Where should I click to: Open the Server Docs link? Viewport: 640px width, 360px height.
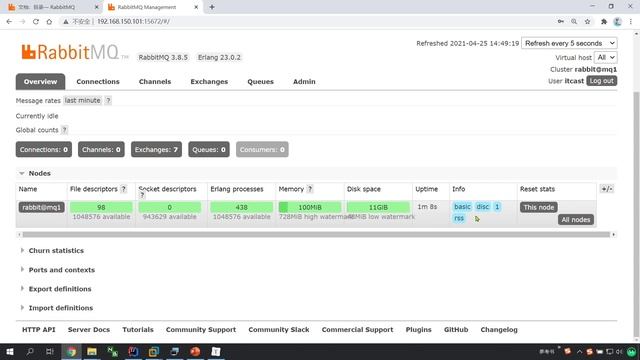click(89, 330)
